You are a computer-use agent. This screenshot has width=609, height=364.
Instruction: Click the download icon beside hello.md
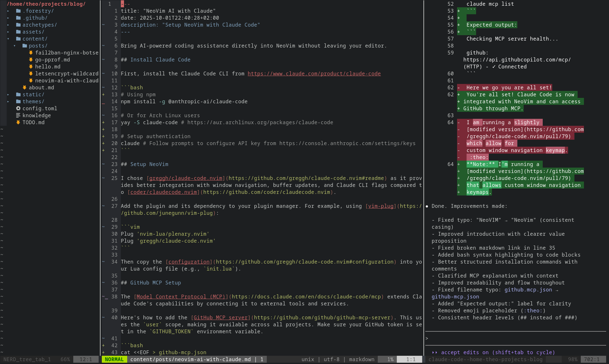(31, 67)
